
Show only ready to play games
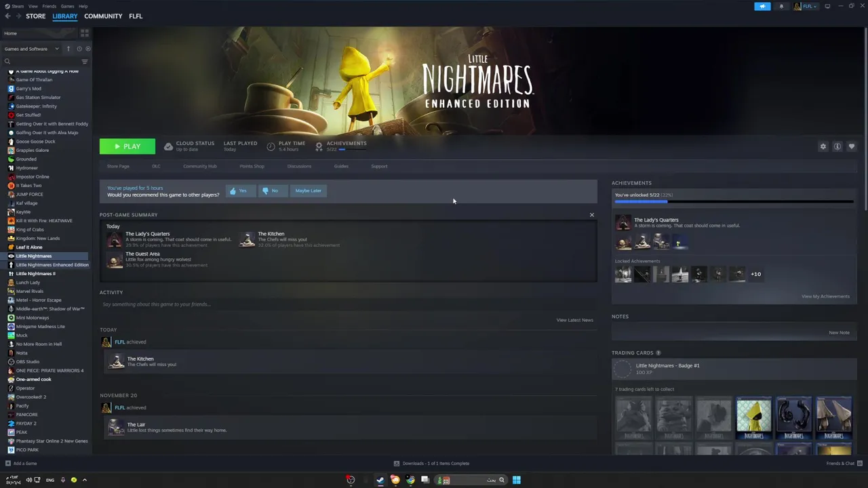click(x=87, y=49)
